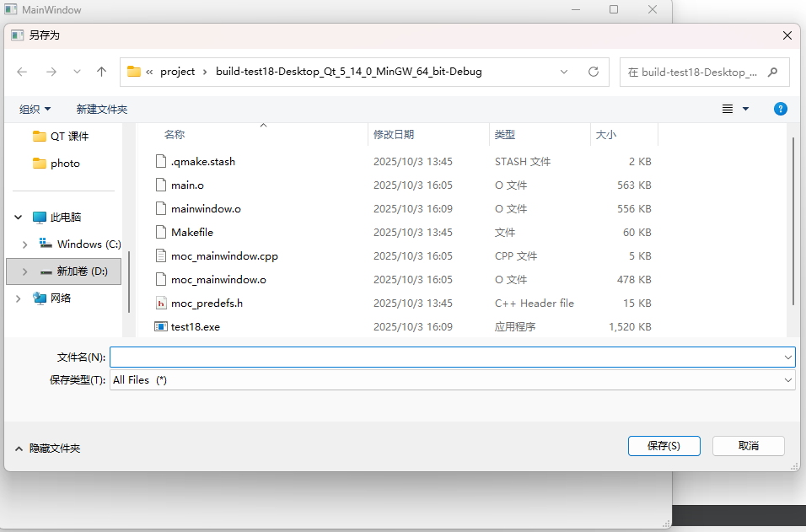
Task: Create folder with 新建文件夹
Action: pyautogui.click(x=102, y=109)
